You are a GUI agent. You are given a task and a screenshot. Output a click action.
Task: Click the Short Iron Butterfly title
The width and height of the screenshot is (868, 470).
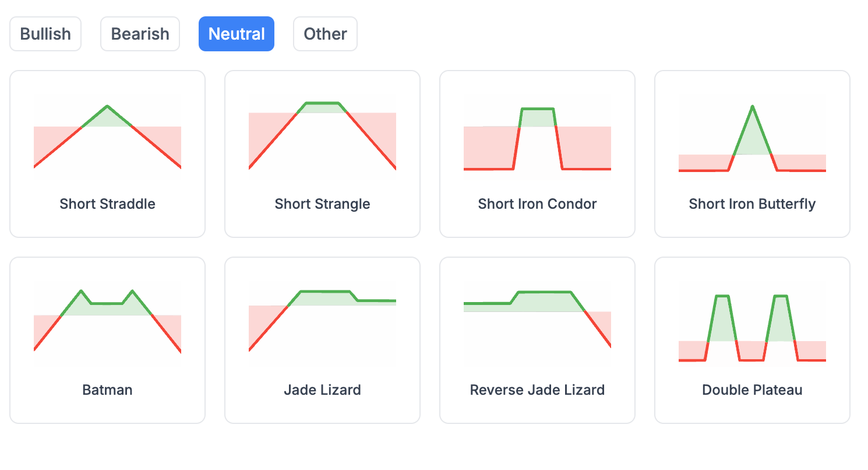pos(752,204)
